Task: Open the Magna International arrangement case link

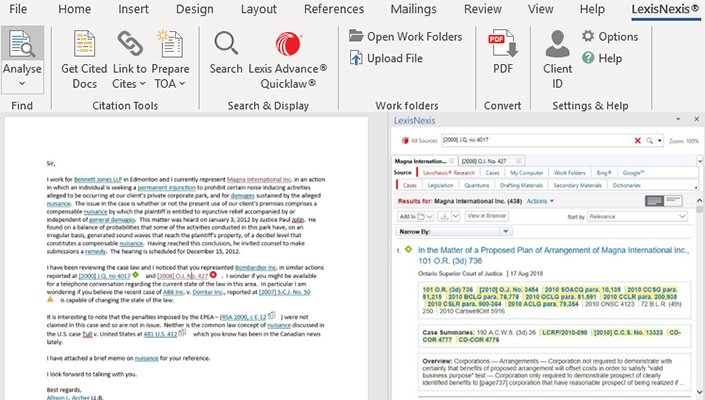Action: (553, 255)
